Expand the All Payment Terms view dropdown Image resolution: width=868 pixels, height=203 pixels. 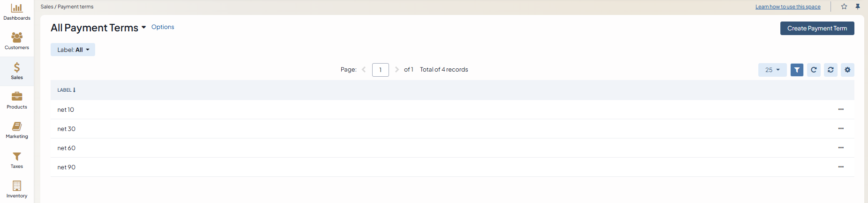click(143, 28)
